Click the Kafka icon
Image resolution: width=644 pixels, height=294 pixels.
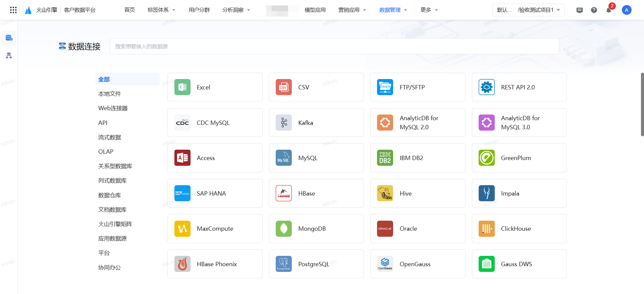tap(284, 123)
